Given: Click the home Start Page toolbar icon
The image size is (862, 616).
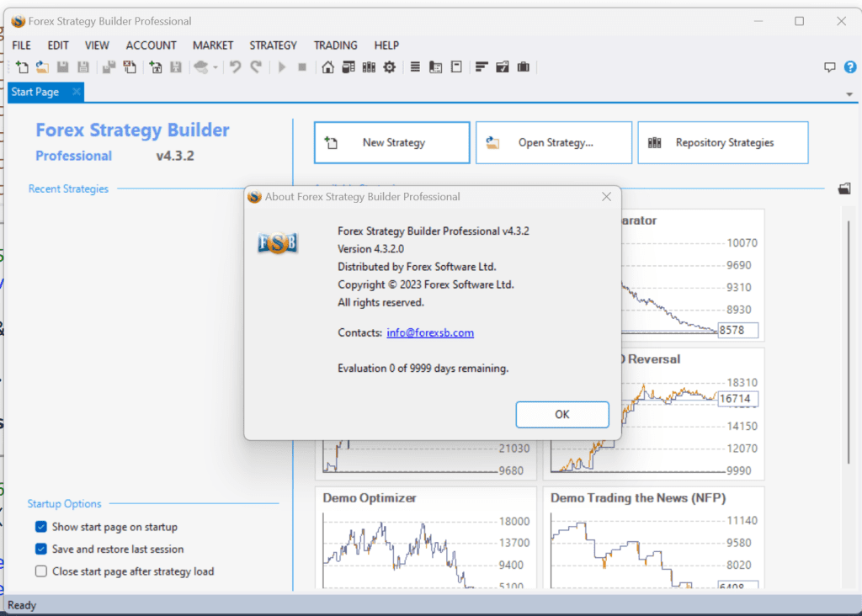Looking at the screenshot, I should click(x=328, y=67).
